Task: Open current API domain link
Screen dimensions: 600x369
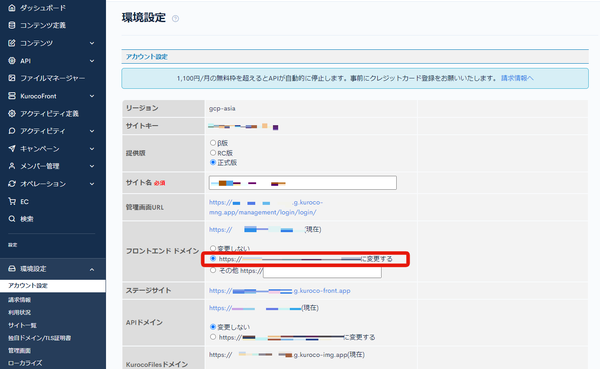Action: click(x=255, y=308)
